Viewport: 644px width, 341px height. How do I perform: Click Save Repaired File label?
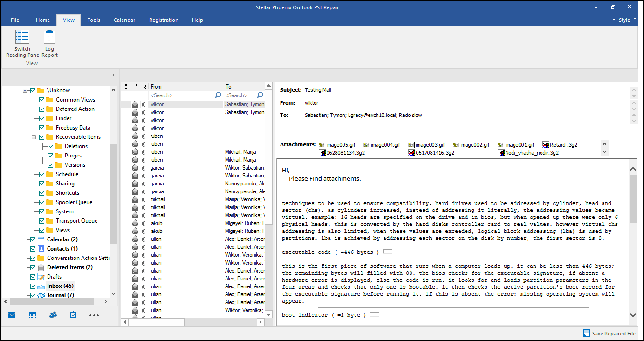(x=614, y=334)
